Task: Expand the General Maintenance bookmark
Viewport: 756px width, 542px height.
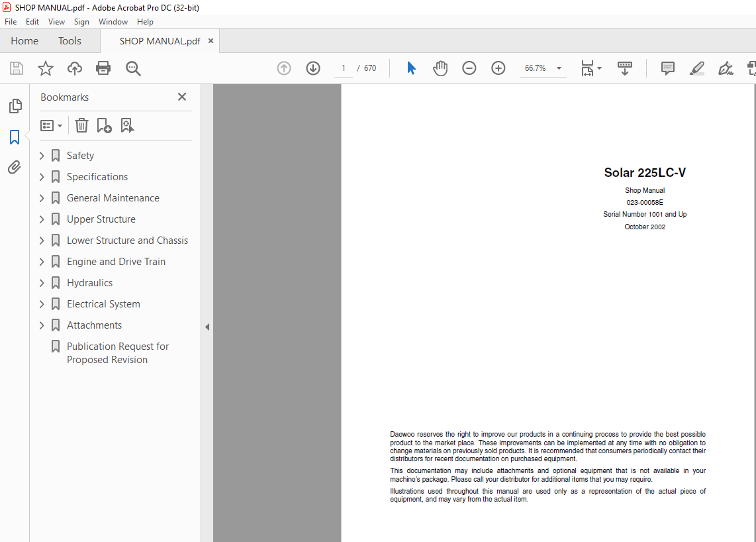Action: pyautogui.click(x=42, y=198)
